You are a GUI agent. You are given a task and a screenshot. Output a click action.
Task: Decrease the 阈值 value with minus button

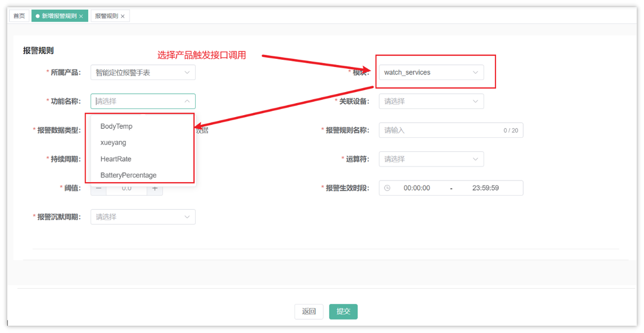click(x=99, y=188)
